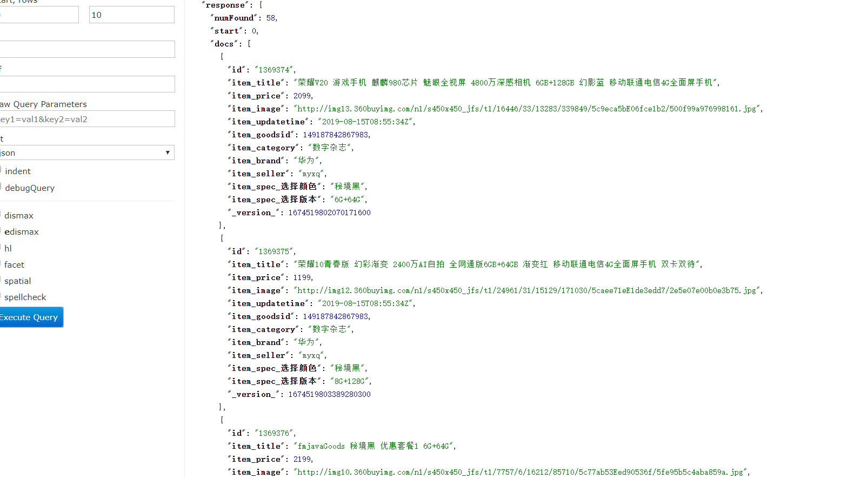The width and height of the screenshot is (868, 478).
Task: Click the start input field left of rows
Action: tap(39, 15)
